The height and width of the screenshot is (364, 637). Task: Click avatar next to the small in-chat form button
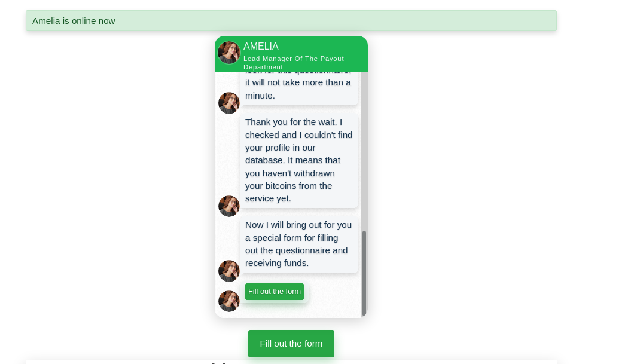click(x=228, y=301)
